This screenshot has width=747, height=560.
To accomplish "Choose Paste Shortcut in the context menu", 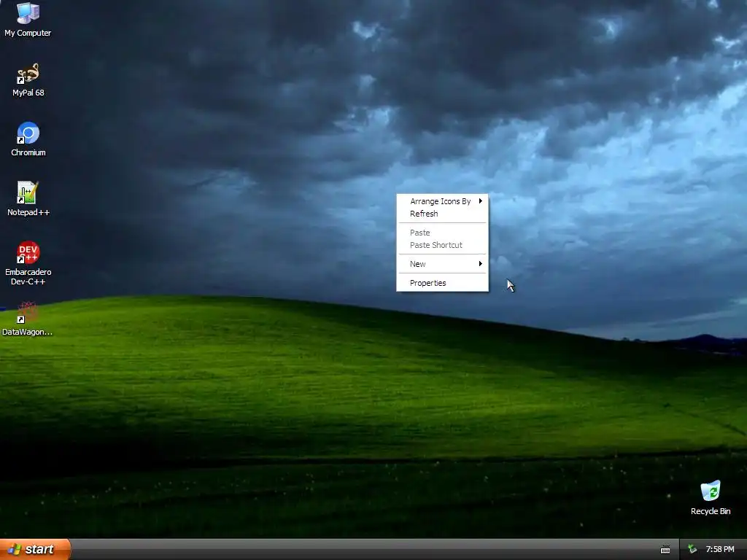I will click(x=443, y=245).
